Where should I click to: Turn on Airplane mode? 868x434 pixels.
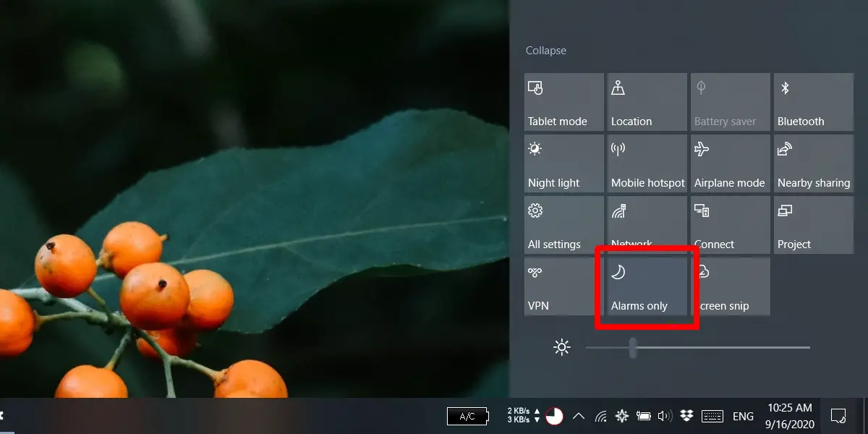(730, 163)
